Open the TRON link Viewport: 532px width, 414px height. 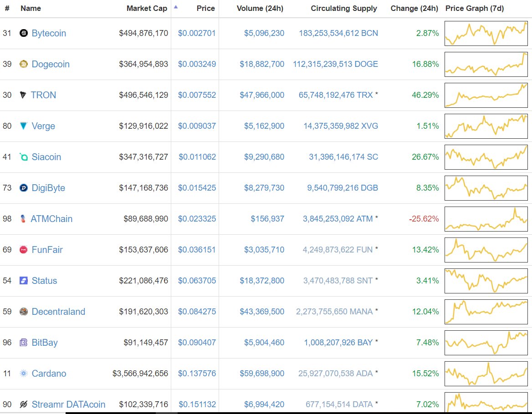point(43,95)
